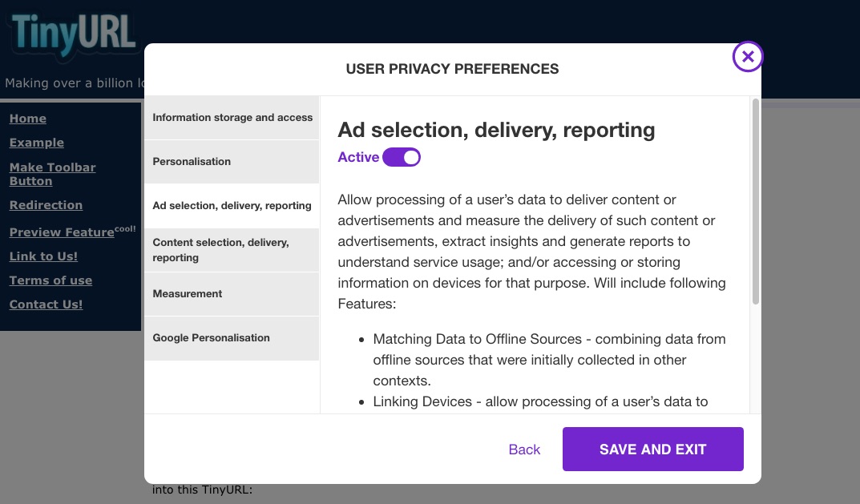Image resolution: width=860 pixels, height=504 pixels.
Task: Open Content selection, delivery, reporting tab
Action: 232,250
